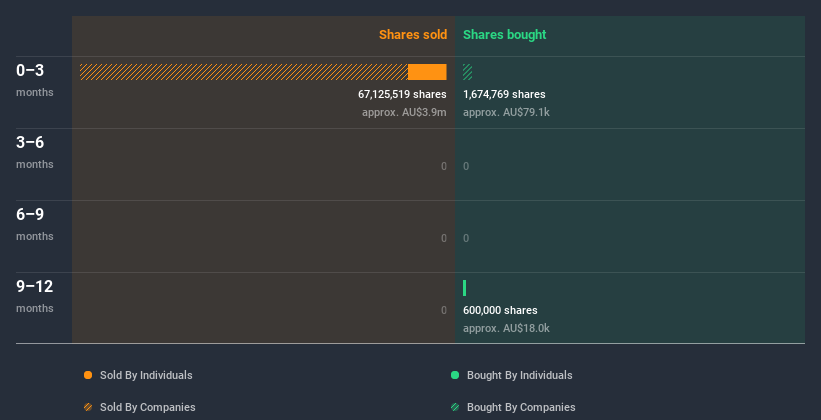The width and height of the screenshot is (821, 420).
Task: Select the Bought By Companies legend label
Action: (x=521, y=407)
